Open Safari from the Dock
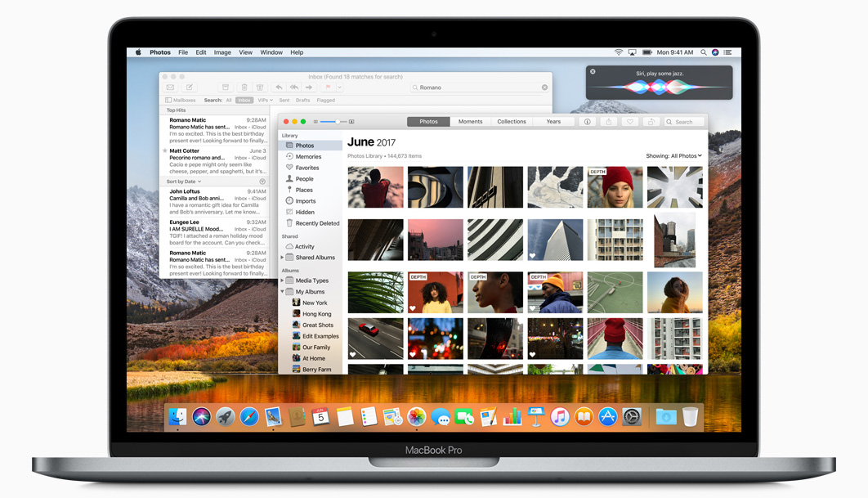Image resolution: width=868 pixels, height=498 pixels. pos(249,417)
